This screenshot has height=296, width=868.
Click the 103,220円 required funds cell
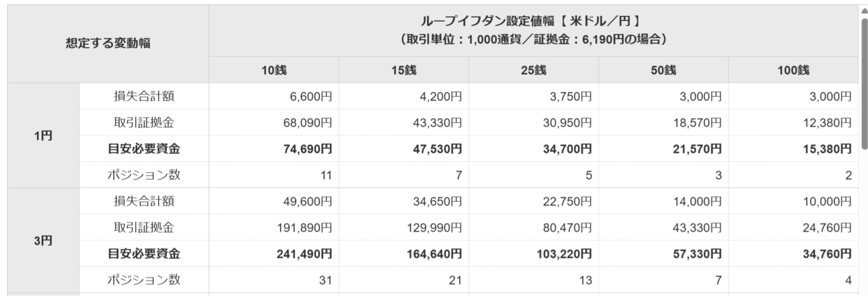pyautogui.click(x=564, y=254)
